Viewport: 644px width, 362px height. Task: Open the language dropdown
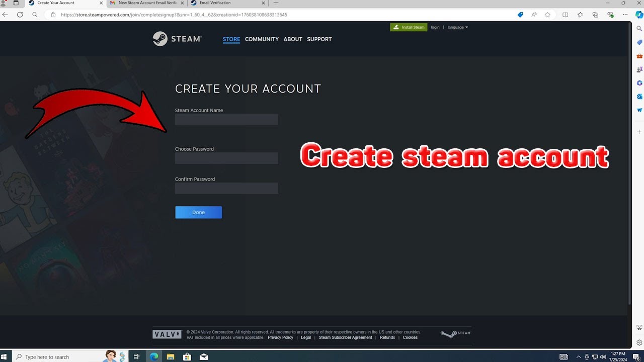(457, 27)
